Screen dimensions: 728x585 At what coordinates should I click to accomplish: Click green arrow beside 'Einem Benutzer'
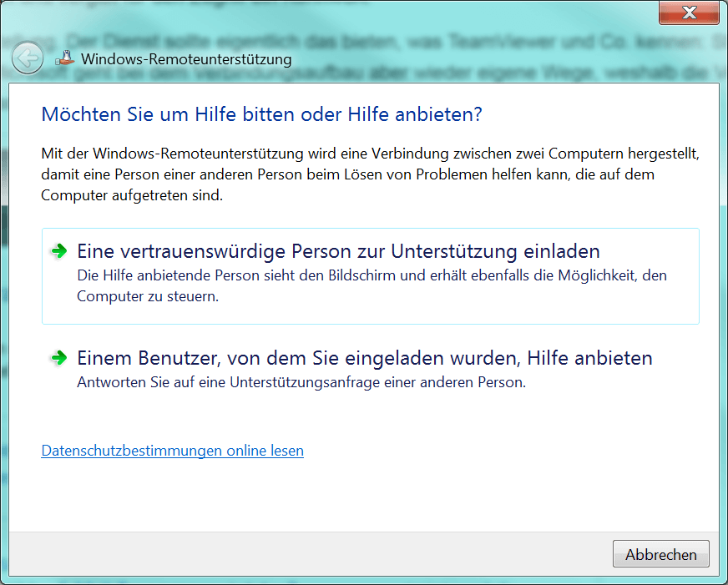(59, 358)
